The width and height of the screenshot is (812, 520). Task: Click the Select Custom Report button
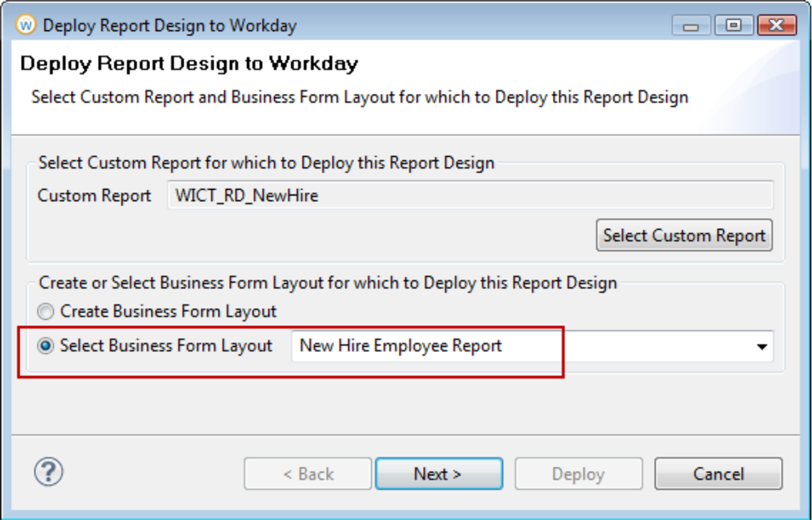pyautogui.click(x=684, y=235)
